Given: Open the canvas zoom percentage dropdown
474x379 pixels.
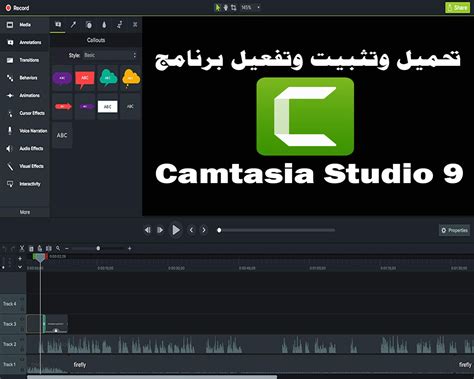Looking at the screenshot, I should [251, 7].
